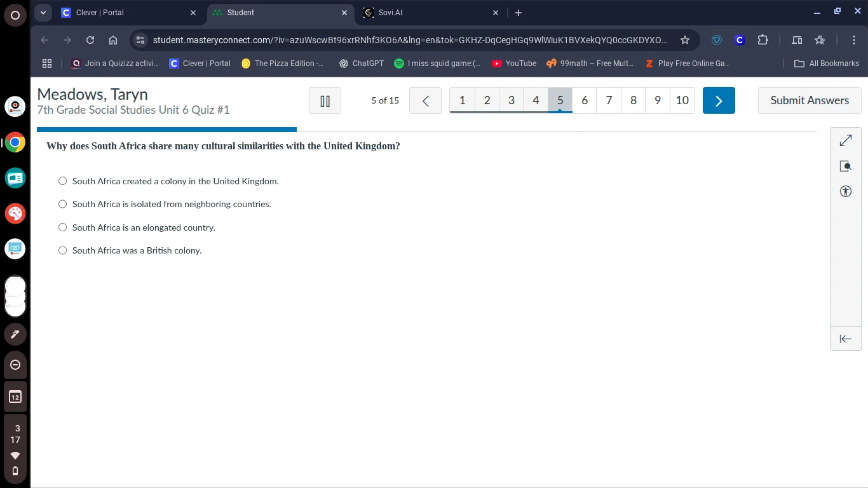Bookmark this page with the star icon
Viewport: 868px width, 488px height.
684,40
